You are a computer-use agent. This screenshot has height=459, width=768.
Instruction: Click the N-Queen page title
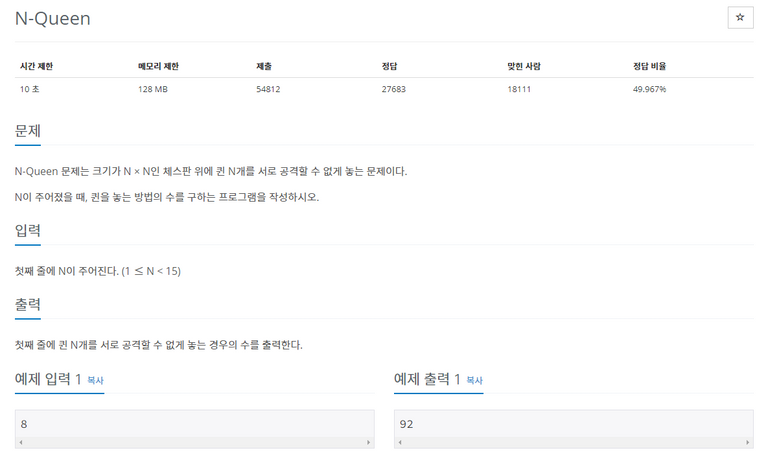53,19
